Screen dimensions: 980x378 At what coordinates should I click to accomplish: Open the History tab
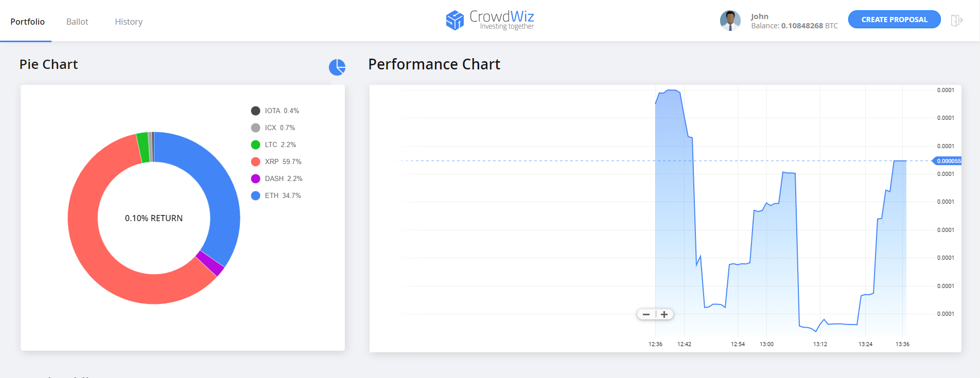[129, 22]
